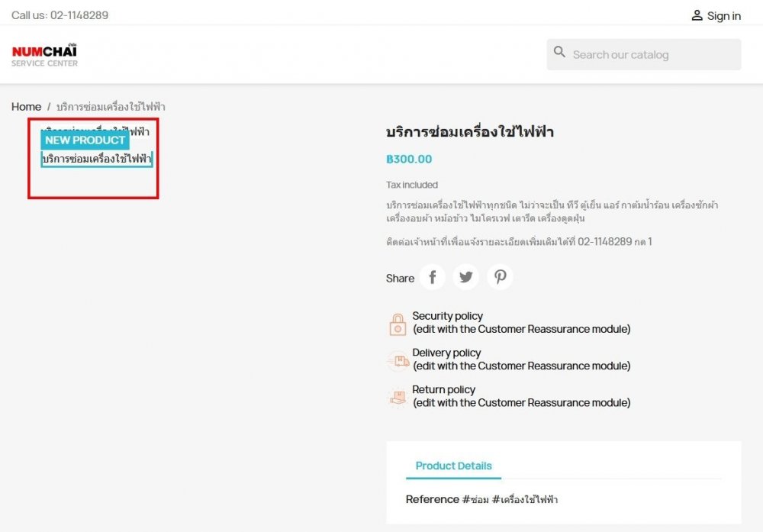Viewport: 763px width, 532px height.
Task: Click the Return policy box icon
Action: tap(398, 398)
